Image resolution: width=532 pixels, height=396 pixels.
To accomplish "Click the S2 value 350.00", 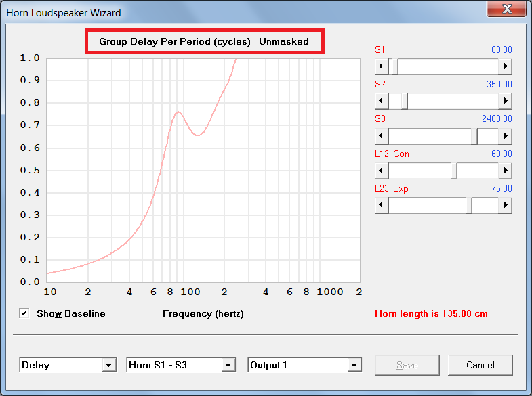I will (499, 85).
